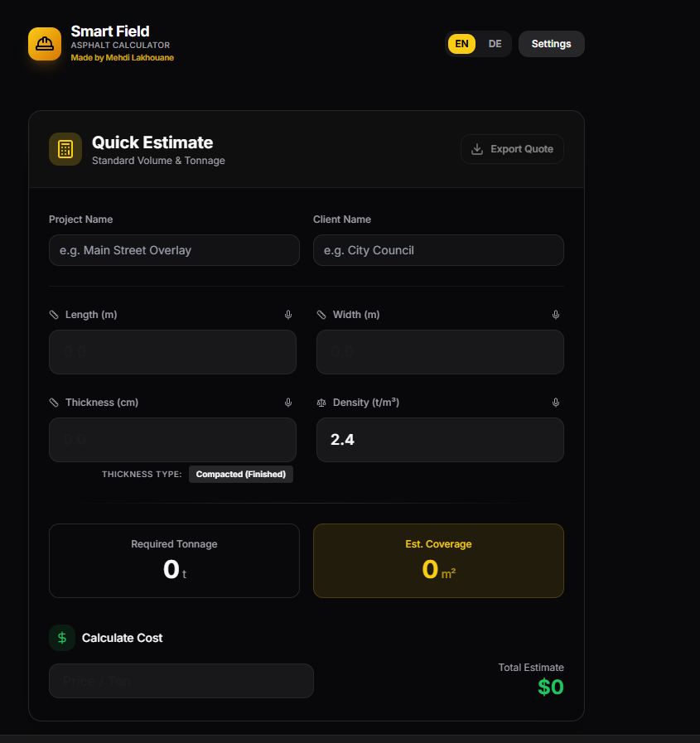Screen dimensions: 700x743
Task: Click the ruler icon beside Thickness label
Action: 54,403
